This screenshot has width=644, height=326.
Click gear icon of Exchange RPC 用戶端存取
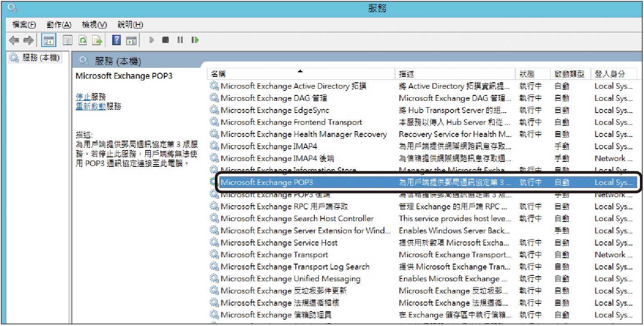tap(214, 206)
